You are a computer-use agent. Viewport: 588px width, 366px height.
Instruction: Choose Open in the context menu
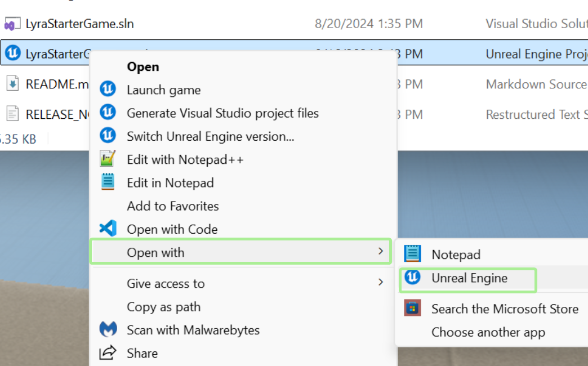(143, 67)
